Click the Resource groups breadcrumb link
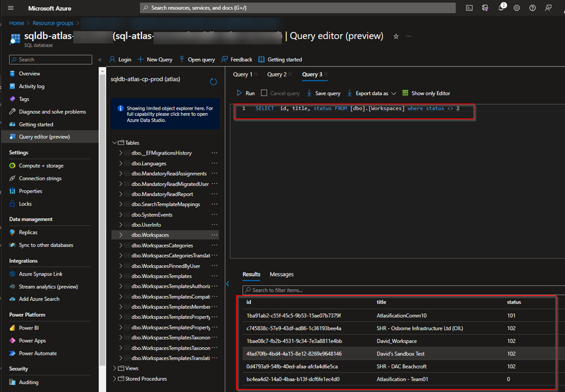 (53, 23)
